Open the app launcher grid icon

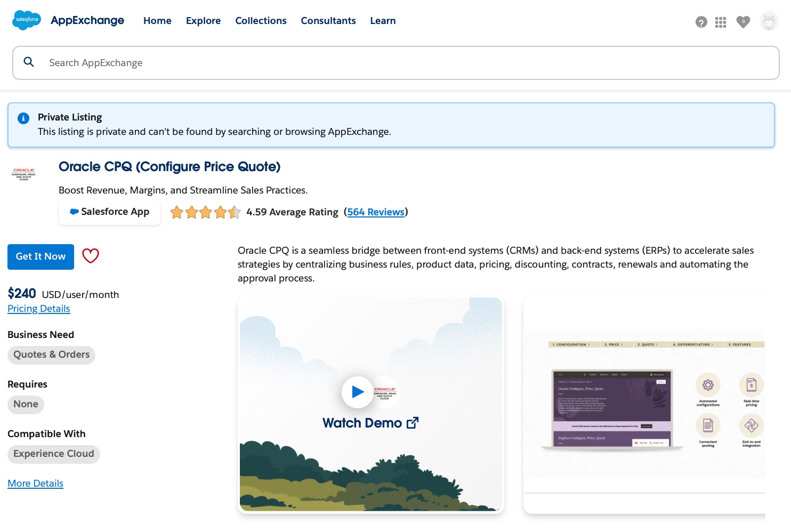point(721,22)
